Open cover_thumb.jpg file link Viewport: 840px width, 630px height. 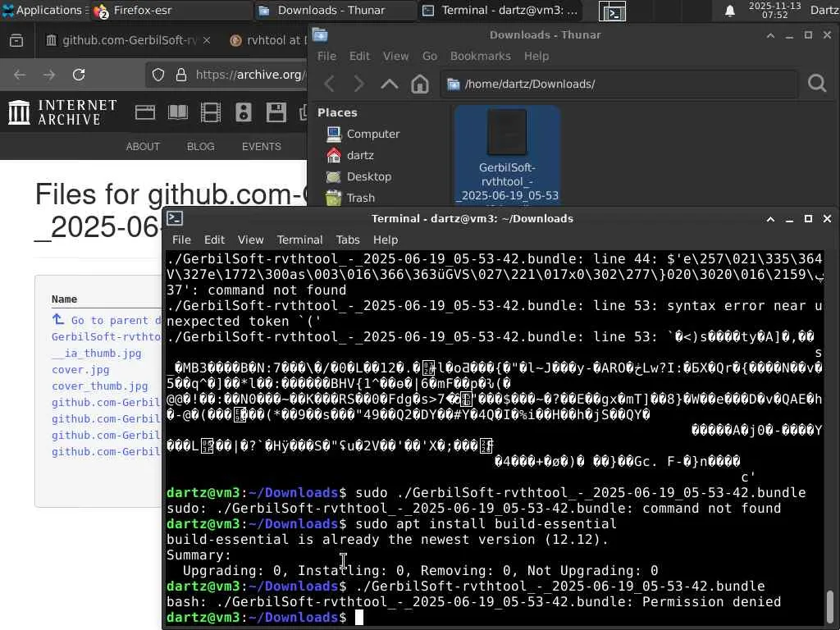(x=99, y=386)
